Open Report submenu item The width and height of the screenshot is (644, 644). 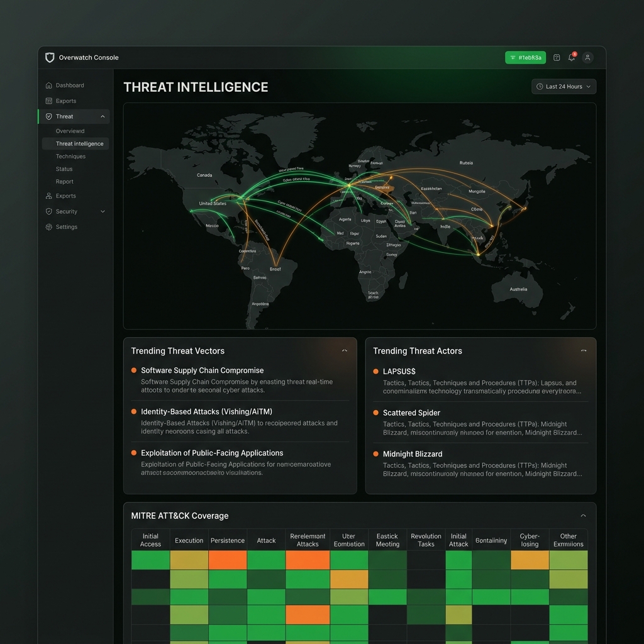(65, 182)
